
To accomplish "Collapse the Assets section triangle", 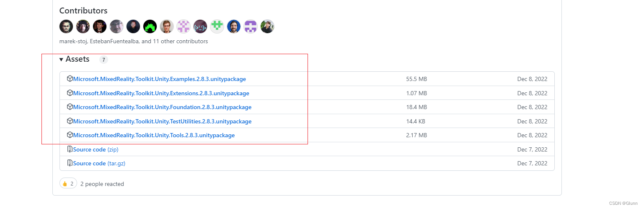I will pyautogui.click(x=61, y=60).
